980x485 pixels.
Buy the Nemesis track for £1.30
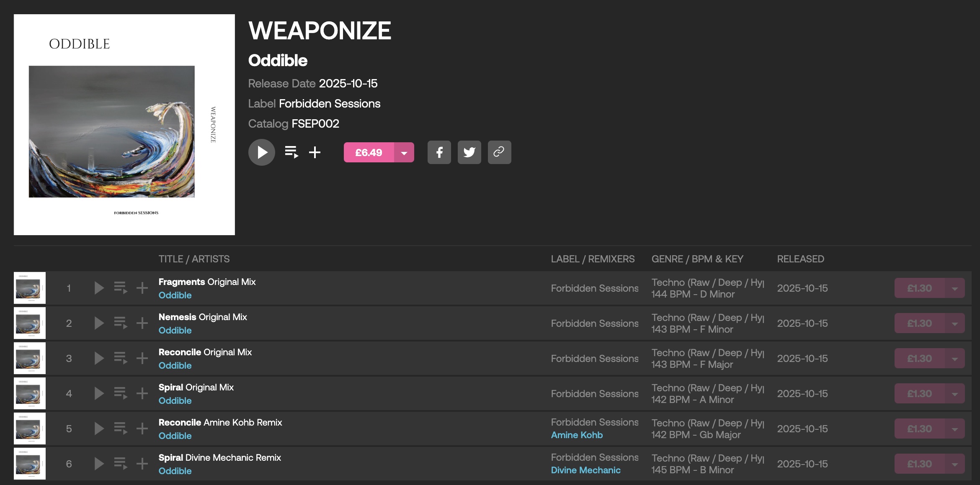919,323
